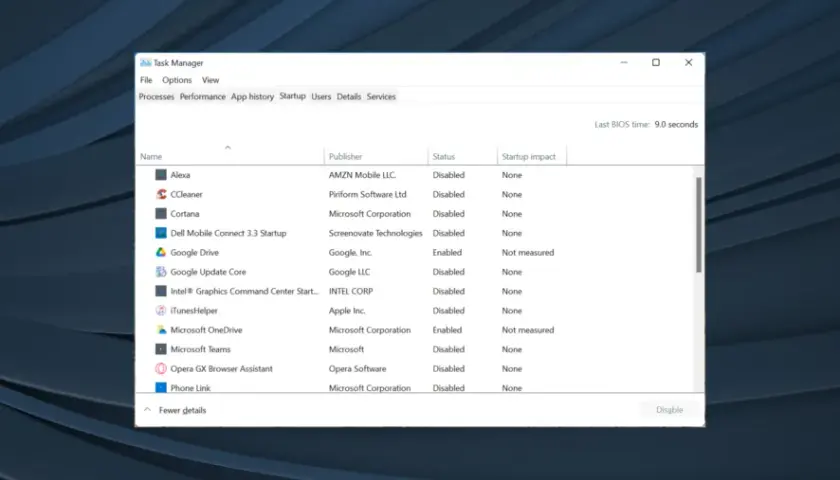The width and height of the screenshot is (840, 480).
Task: Click the Google Drive icon
Action: 161,252
